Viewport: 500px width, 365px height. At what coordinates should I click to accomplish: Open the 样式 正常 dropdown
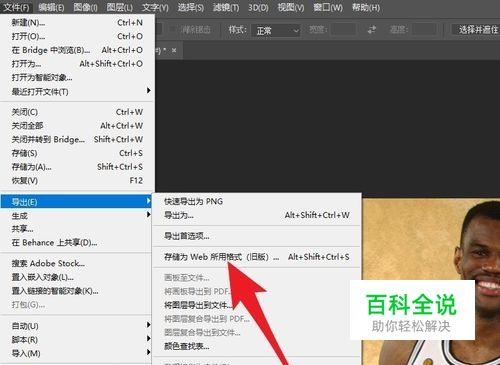pos(276,31)
